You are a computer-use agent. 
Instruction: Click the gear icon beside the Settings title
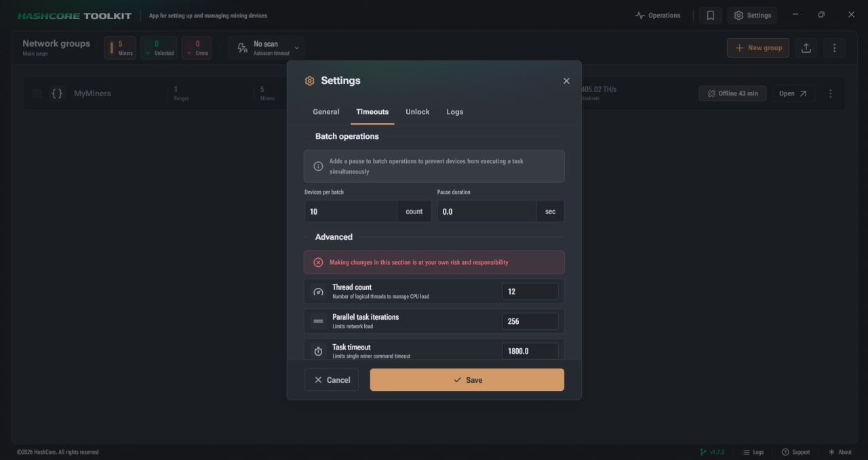pyautogui.click(x=310, y=81)
